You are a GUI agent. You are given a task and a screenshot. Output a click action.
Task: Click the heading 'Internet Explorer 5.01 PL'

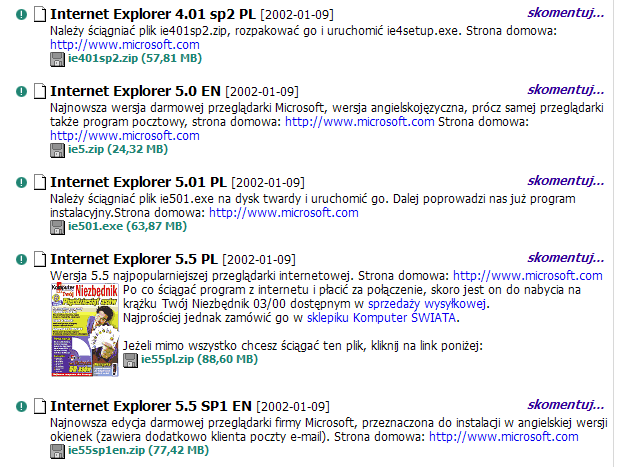[138, 182]
